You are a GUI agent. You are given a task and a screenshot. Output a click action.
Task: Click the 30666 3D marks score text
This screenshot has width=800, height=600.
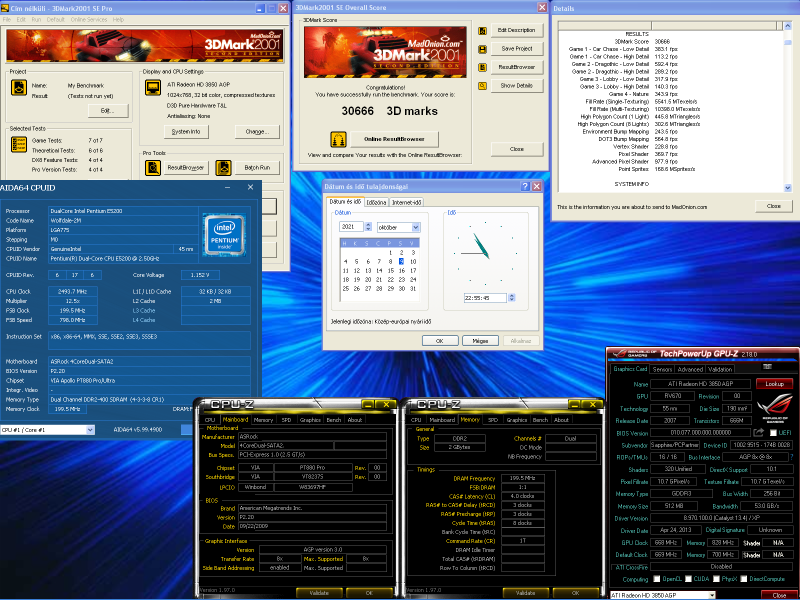[x=390, y=111]
